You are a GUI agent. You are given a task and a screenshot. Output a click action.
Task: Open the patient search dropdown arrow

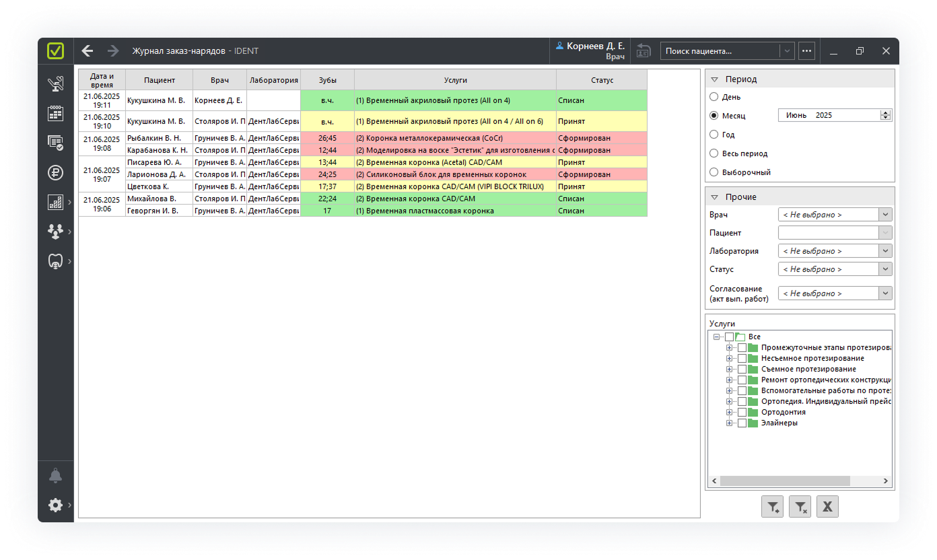pyautogui.click(x=787, y=50)
